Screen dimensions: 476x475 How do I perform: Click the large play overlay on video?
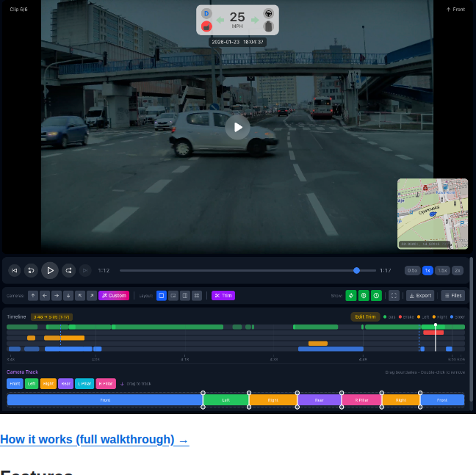(x=238, y=128)
